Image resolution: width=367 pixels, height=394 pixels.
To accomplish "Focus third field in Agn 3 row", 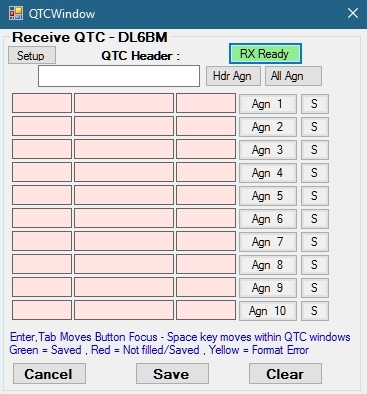I will pos(206,149).
